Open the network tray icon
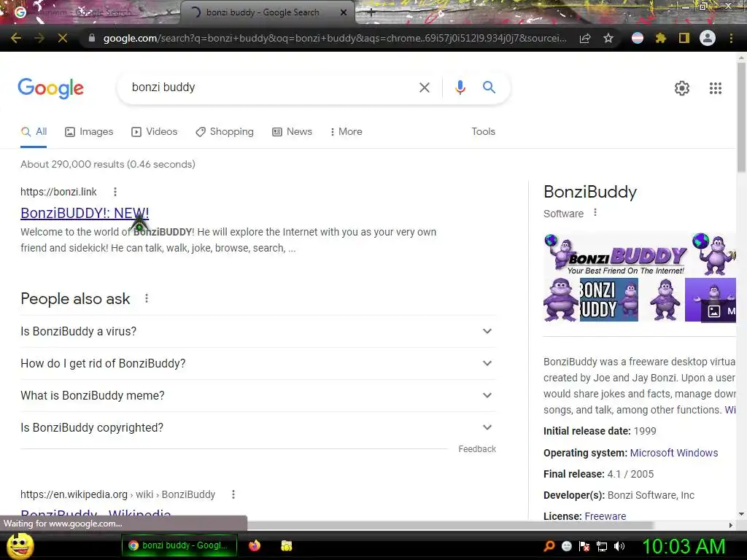The image size is (747, 560). point(602,546)
